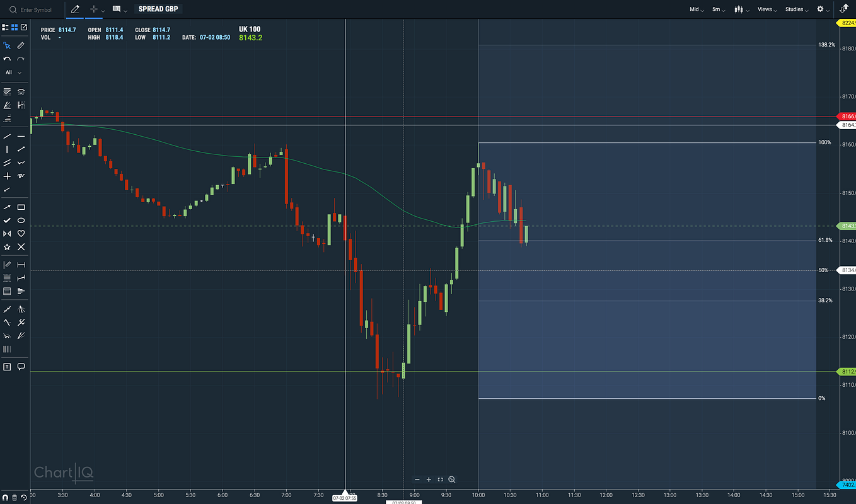Open the candlestick chart type dropdown
Viewport: 856px width, 504px height.
click(739, 9)
